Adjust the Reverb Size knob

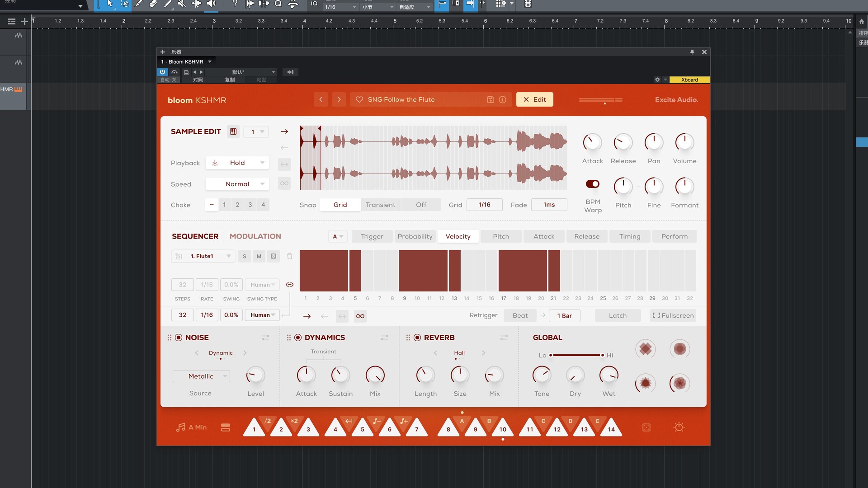pos(460,375)
